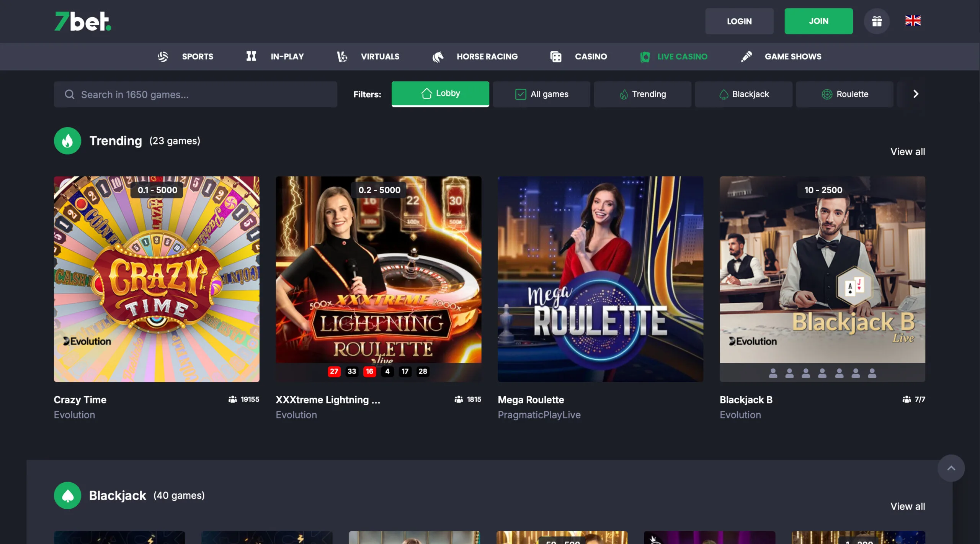
Task: Select the Horse Racing horse icon
Action: coord(439,56)
